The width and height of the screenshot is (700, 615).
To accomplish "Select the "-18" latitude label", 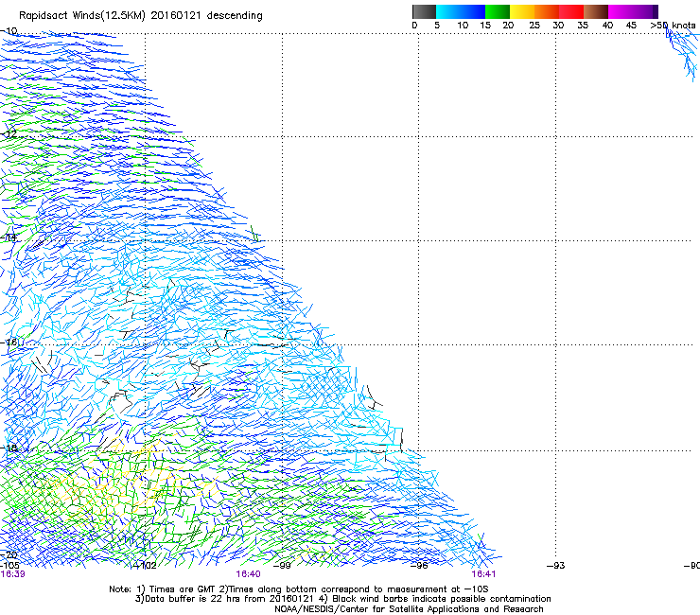I will pos(9,448).
